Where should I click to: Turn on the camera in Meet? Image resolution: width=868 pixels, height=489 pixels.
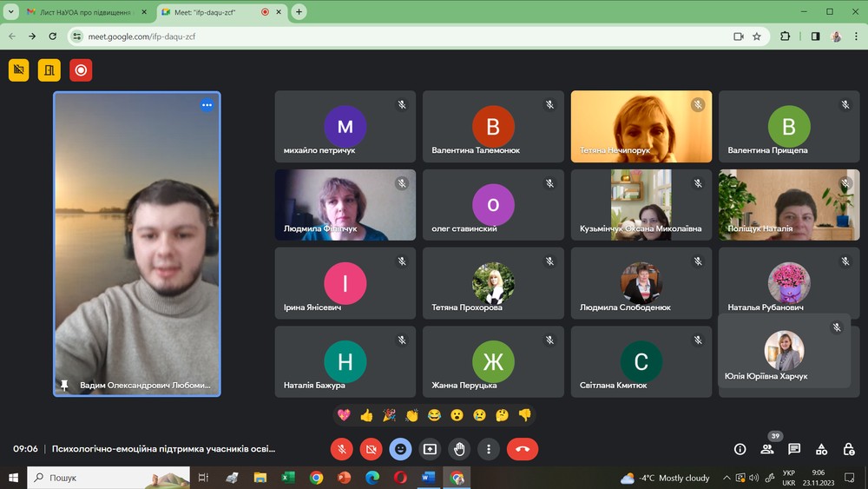tap(372, 449)
